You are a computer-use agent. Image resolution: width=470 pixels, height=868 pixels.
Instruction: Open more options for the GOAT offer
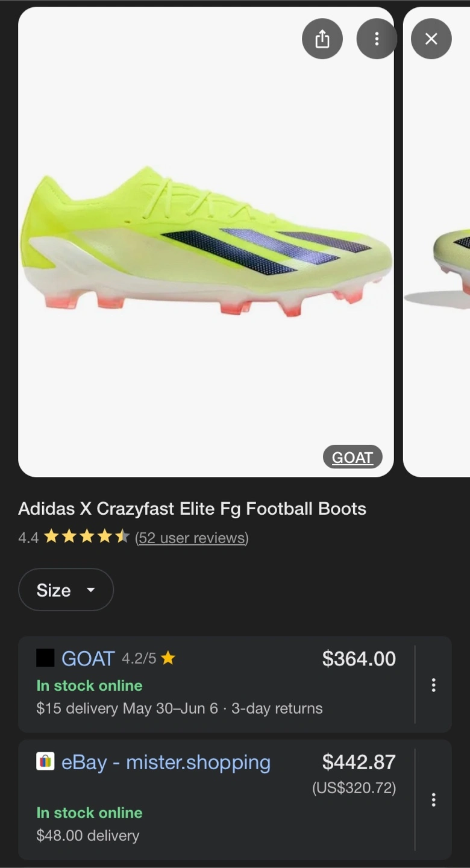[x=433, y=685]
